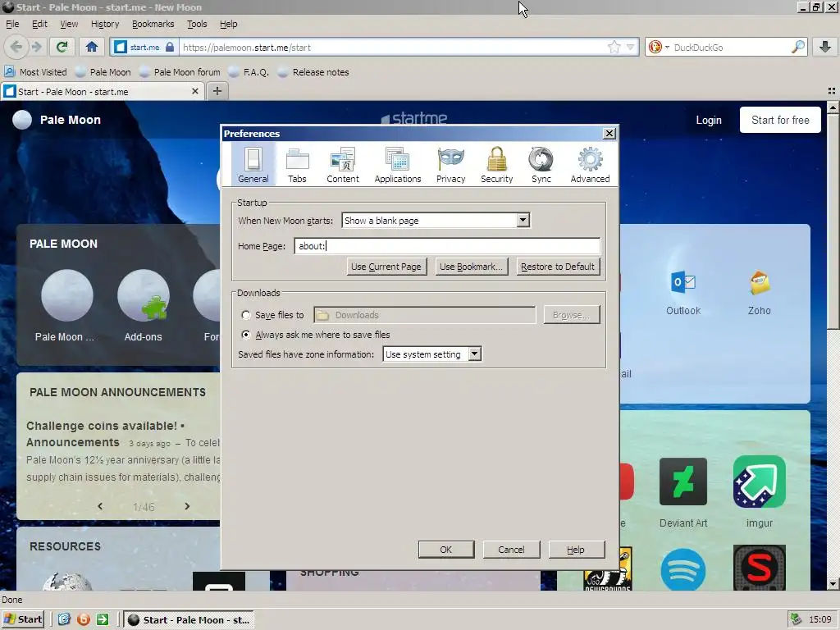The width and height of the screenshot is (840, 630).
Task: Open the Privacy mask icon pane
Action: tap(450, 165)
